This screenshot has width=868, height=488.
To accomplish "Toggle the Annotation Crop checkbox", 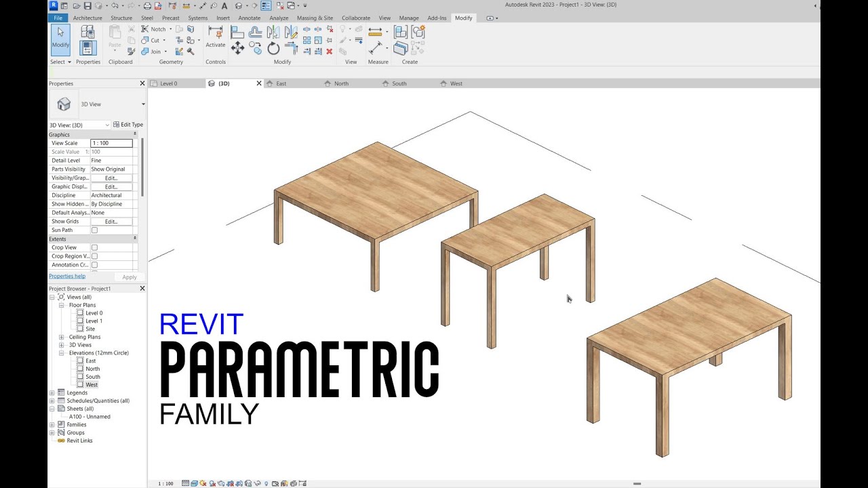I will [x=94, y=265].
